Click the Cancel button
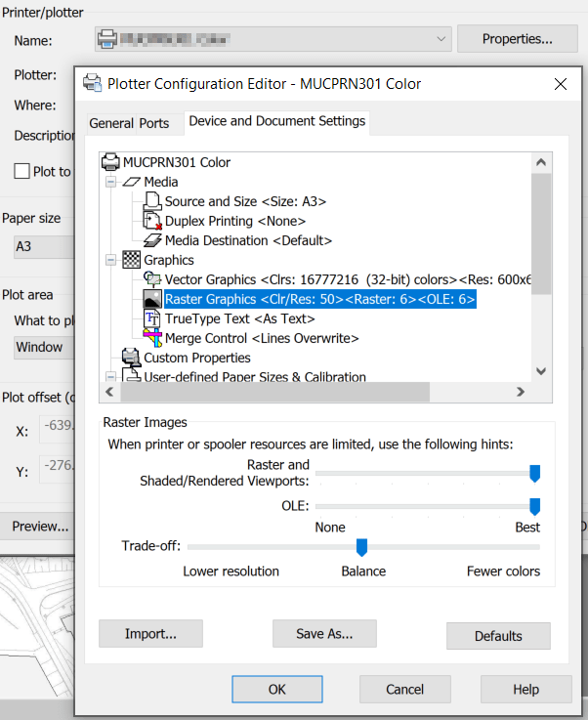This screenshot has width=588, height=720. (x=404, y=689)
